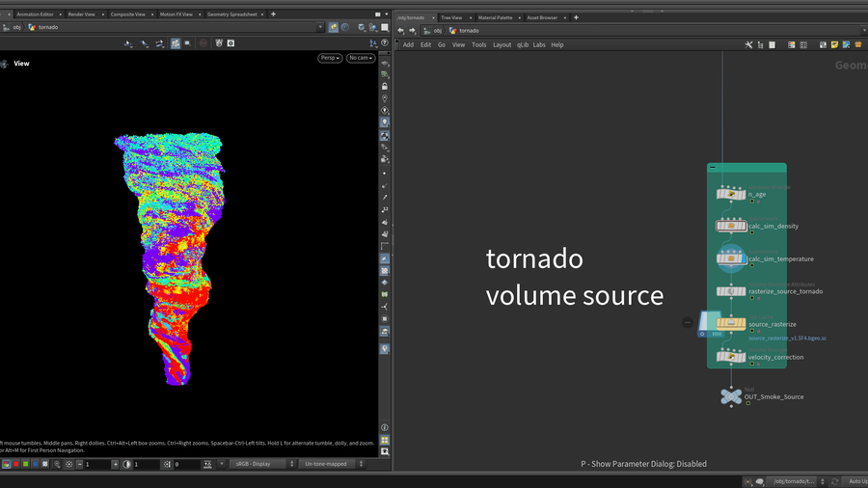Toggle the lock icon in viewport display sidebar
Viewport: 868px width, 488px height.
(x=385, y=87)
